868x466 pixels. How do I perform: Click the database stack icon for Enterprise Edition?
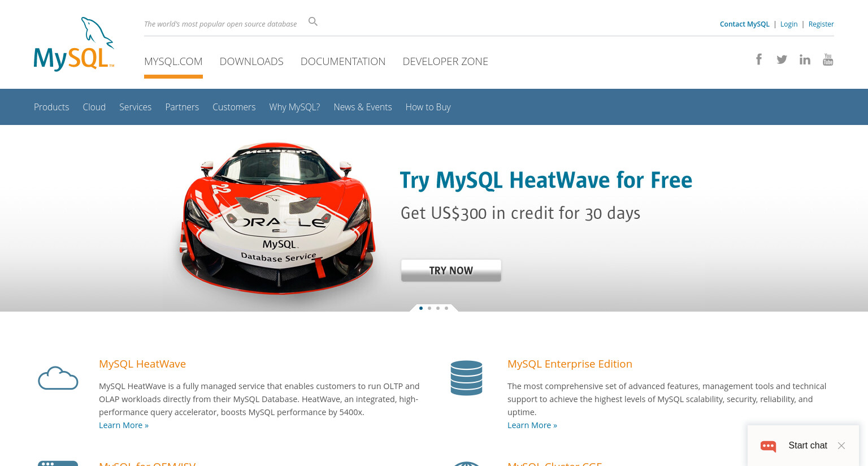pos(466,378)
